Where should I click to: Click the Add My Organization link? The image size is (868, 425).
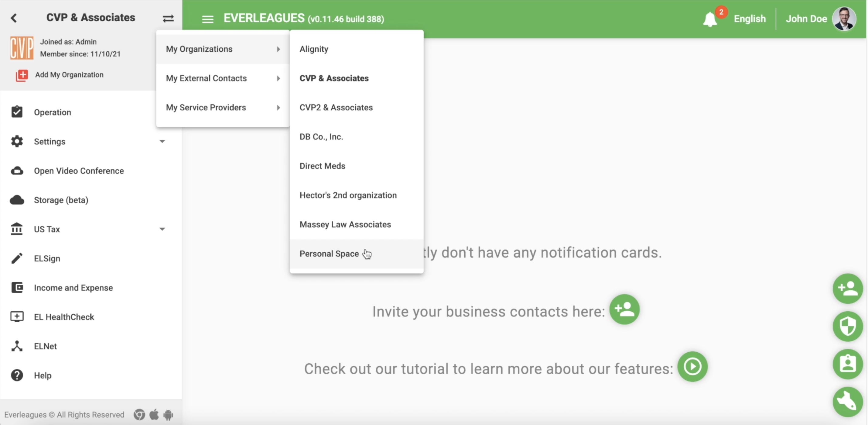point(69,75)
